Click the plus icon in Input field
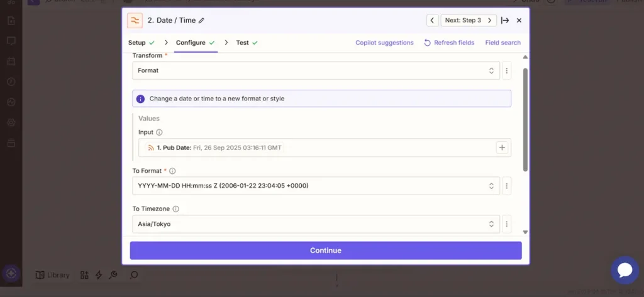This screenshot has width=644, height=297. click(502, 148)
